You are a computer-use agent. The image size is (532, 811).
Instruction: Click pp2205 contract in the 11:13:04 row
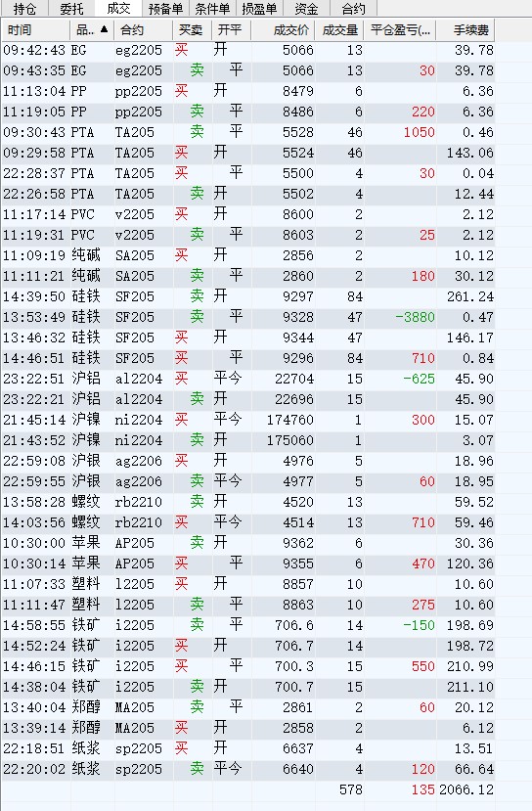pos(139,92)
